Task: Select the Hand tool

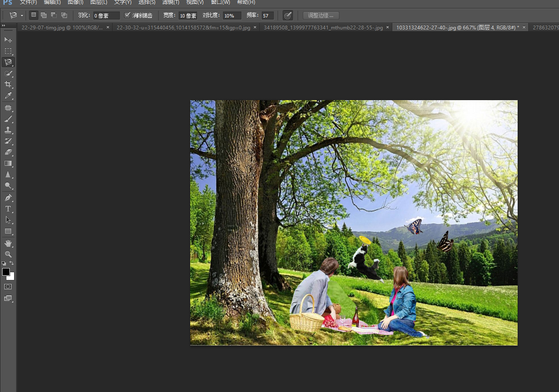Action: click(x=8, y=243)
